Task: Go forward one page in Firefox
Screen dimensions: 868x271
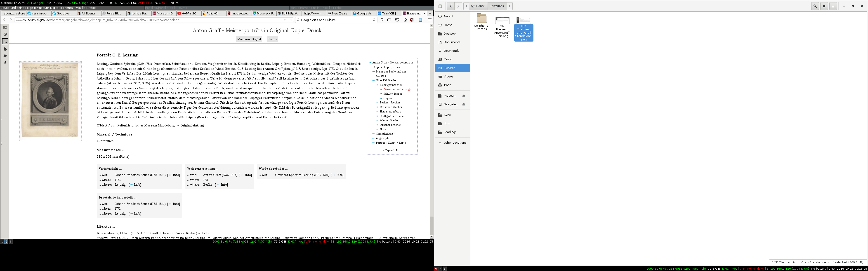Action: point(10,20)
